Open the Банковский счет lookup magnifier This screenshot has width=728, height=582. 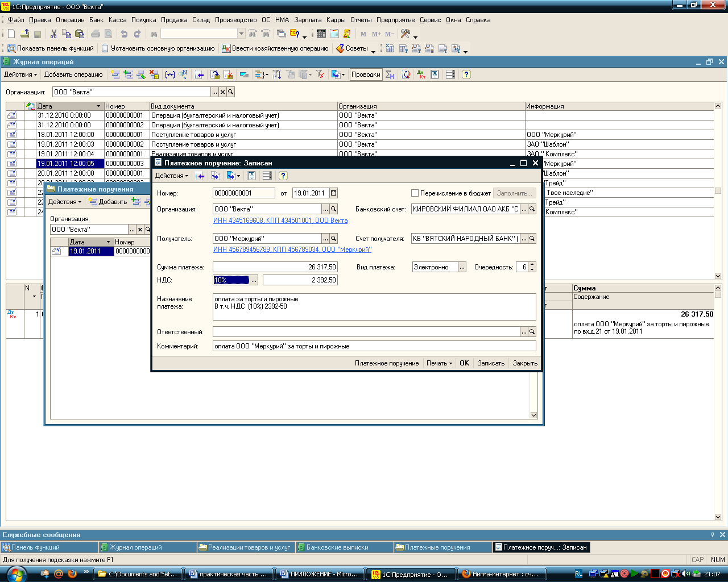coord(532,209)
